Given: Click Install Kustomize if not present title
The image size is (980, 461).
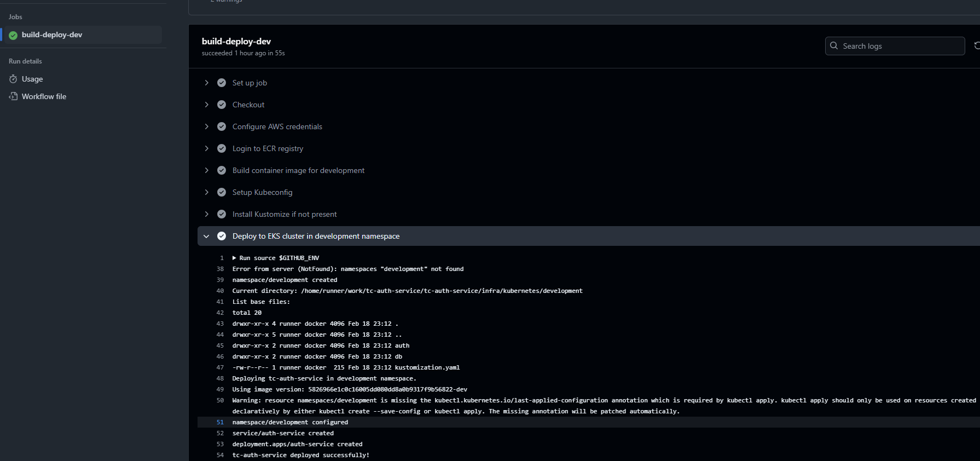Looking at the screenshot, I should tap(285, 214).
